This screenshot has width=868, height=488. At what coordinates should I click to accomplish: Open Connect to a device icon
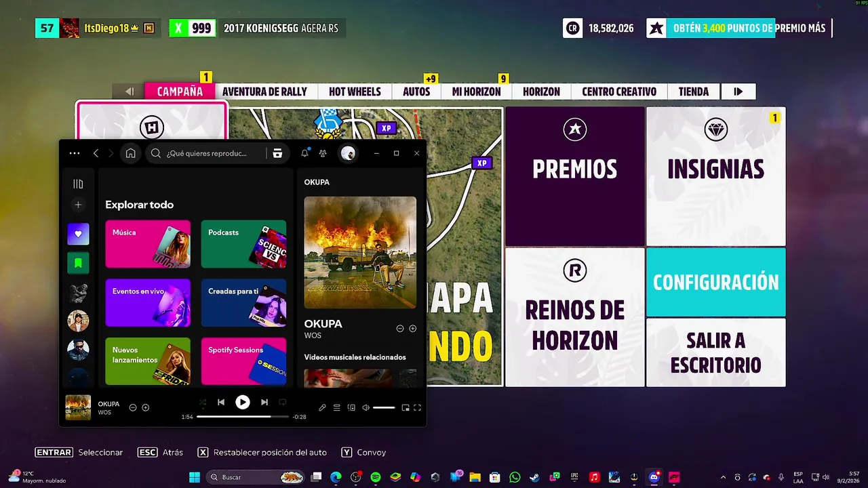pyautogui.click(x=351, y=407)
